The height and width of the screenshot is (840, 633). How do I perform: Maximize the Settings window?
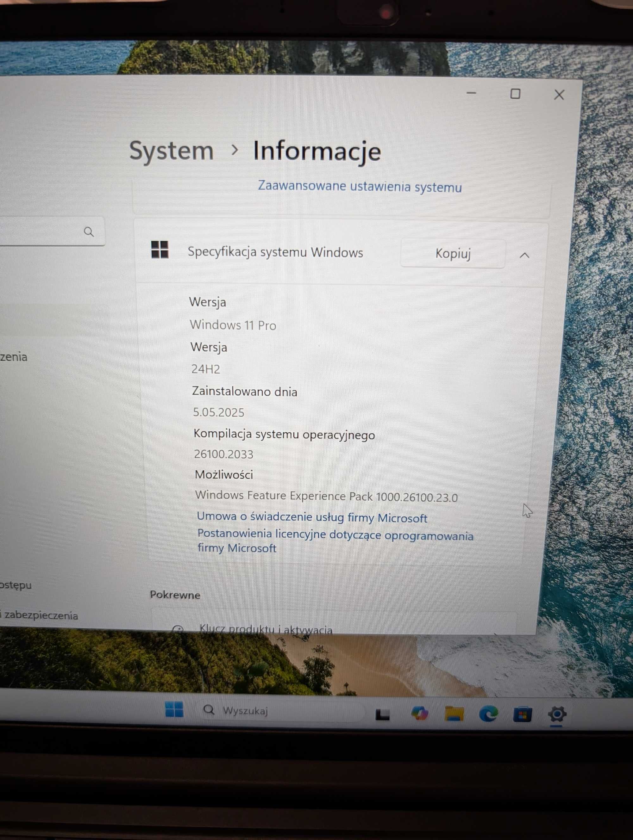[x=515, y=94]
